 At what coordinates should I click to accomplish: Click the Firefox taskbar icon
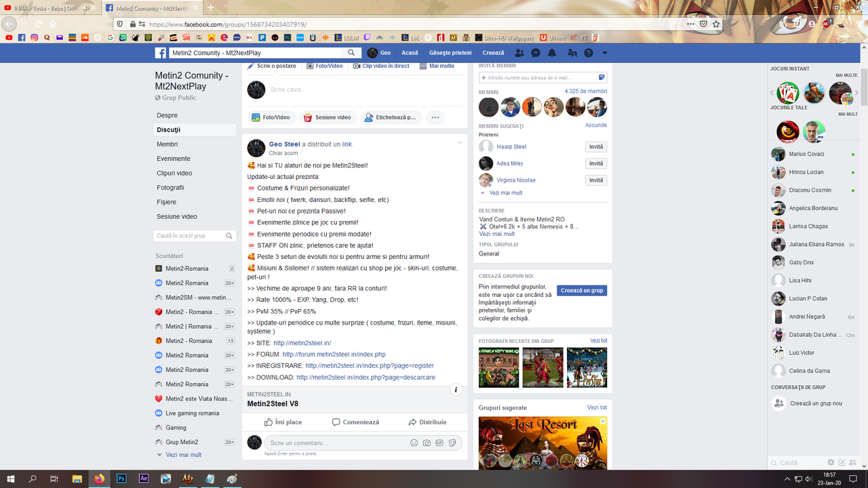pos(100,479)
